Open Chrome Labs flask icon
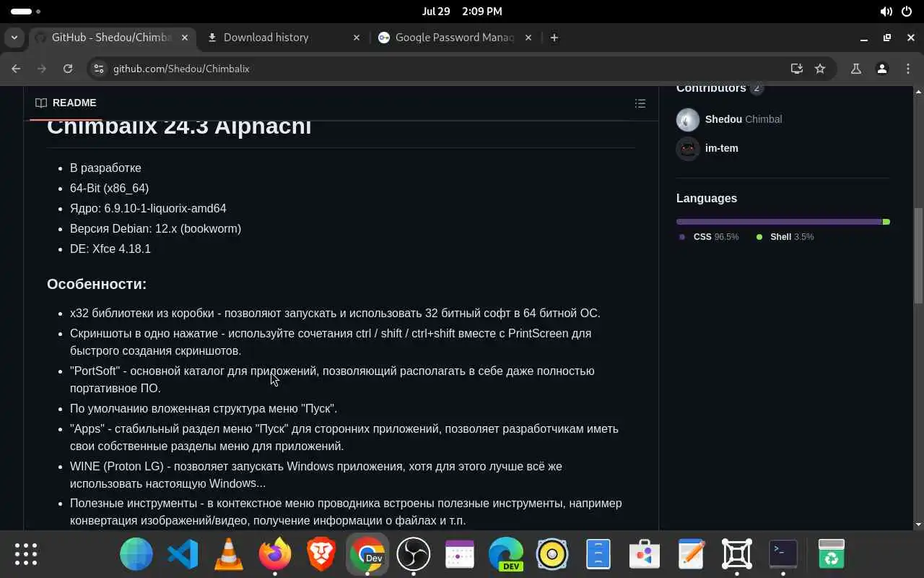 pyautogui.click(x=856, y=69)
